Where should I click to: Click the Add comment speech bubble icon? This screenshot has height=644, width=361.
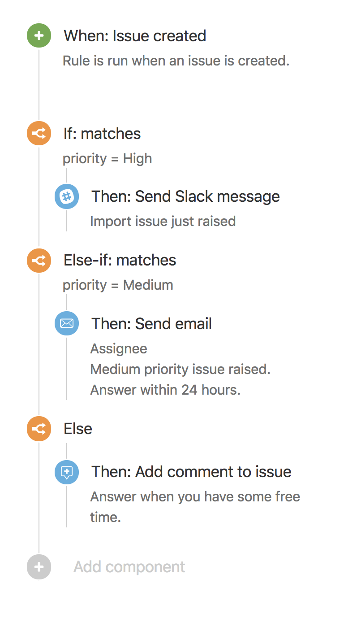click(x=67, y=472)
